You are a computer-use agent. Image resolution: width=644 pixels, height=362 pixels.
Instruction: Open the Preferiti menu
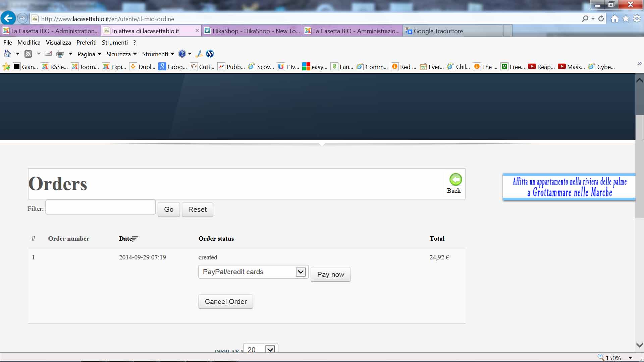pos(86,43)
